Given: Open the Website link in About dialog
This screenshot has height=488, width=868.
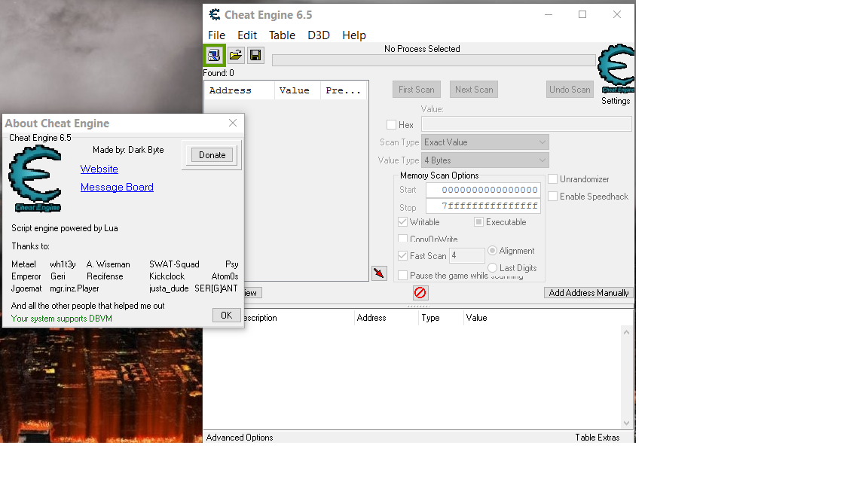Looking at the screenshot, I should coord(99,169).
